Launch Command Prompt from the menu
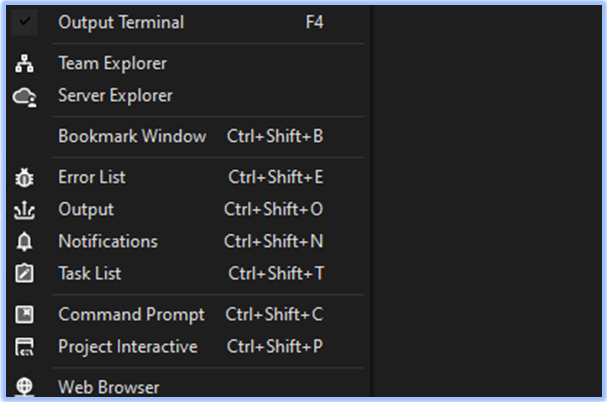The width and height of the screenshot is (607, 402). [131, 315]
